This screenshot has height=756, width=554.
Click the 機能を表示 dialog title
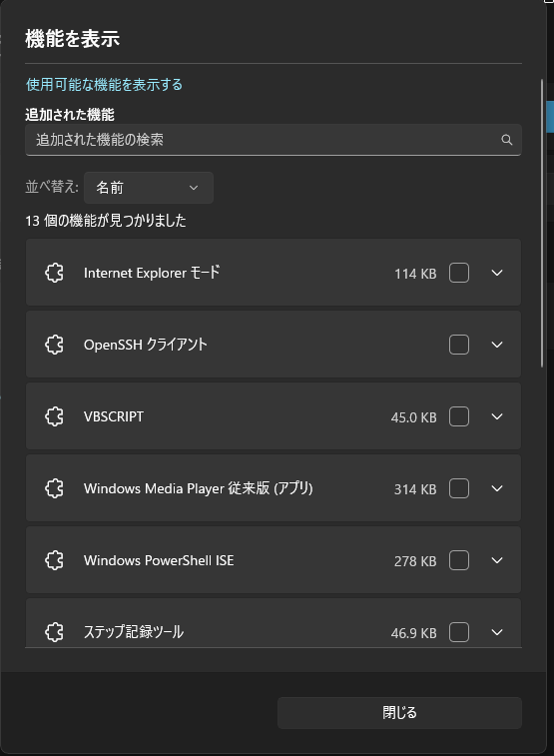[x=72, y=39]
